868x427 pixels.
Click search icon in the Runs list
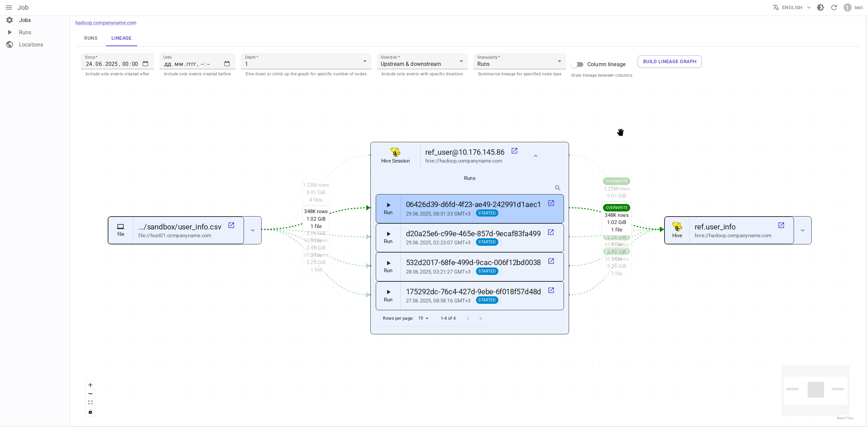(557, 188)
